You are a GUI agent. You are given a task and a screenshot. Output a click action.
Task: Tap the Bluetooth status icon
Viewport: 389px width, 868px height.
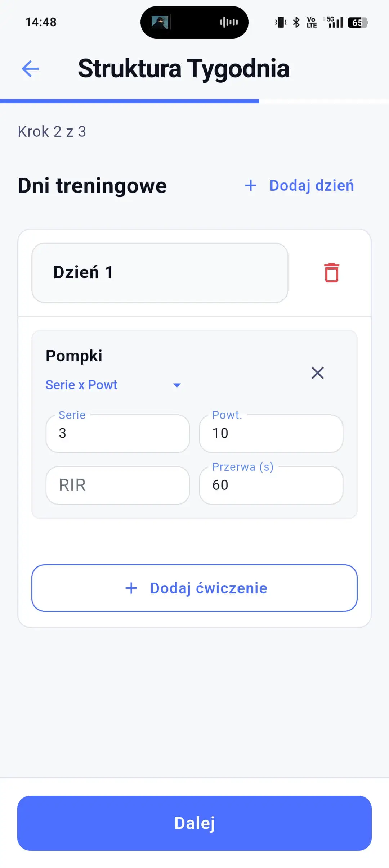pos(296,22)
